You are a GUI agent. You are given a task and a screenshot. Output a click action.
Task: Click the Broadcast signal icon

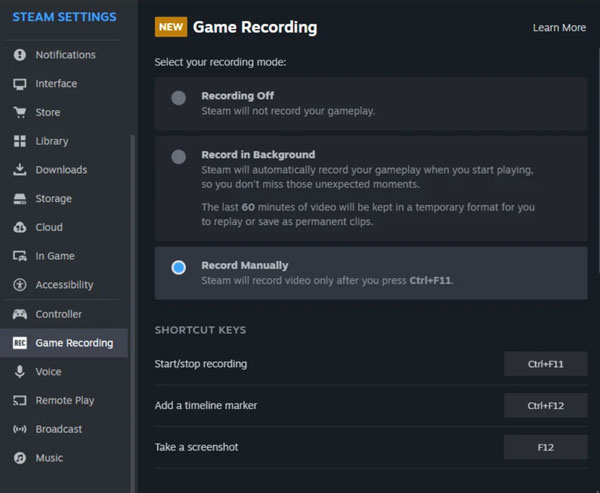(x=20, y=429)
